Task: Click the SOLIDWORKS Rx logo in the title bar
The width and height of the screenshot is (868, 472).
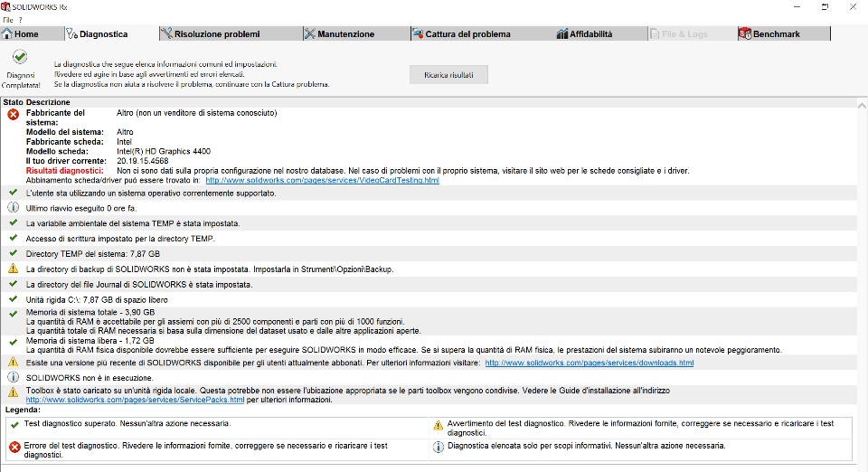Action: click(5, 6)
